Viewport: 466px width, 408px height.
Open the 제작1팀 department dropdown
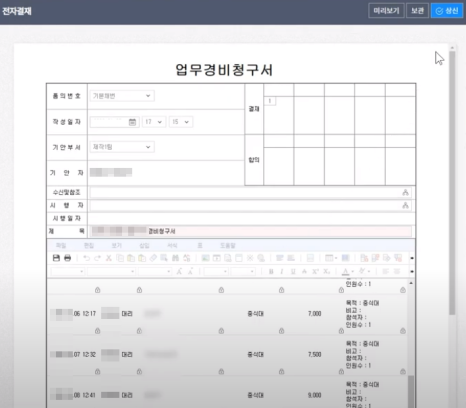pos(122,147)
